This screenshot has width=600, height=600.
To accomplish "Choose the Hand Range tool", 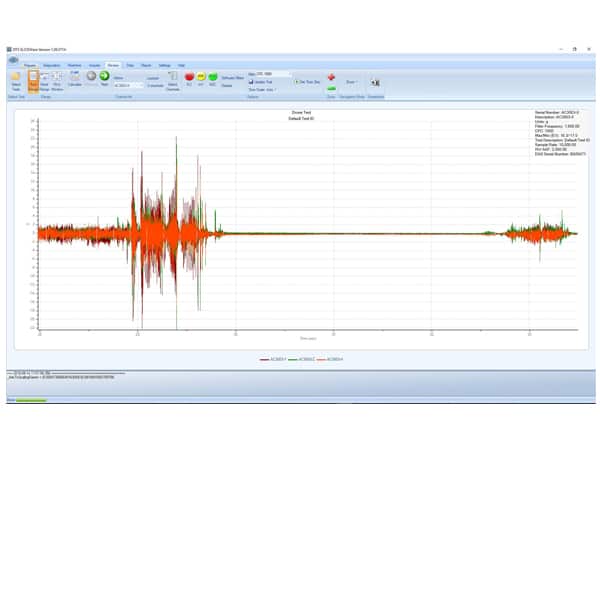I will tap(45, 78).
